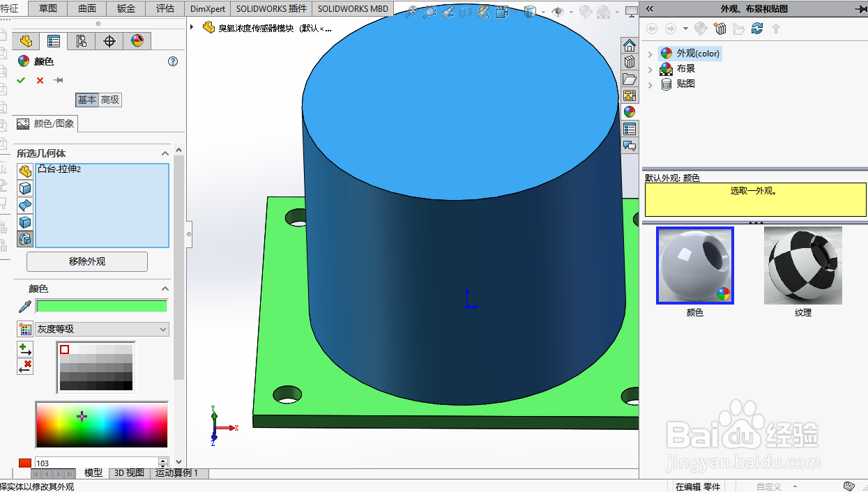
Task: Open the SOLIDWORKS Forum task pane tab
Action: coord(630,146)
